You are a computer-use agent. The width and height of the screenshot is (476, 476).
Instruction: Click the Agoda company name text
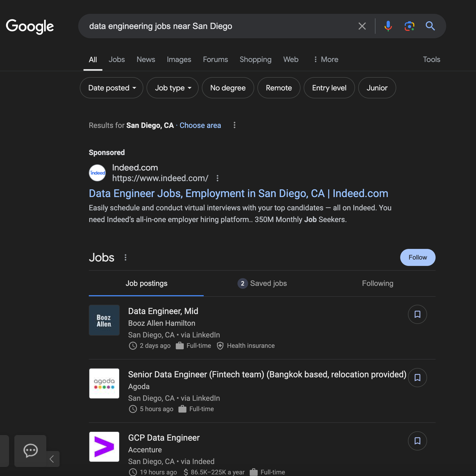point(139,386)
